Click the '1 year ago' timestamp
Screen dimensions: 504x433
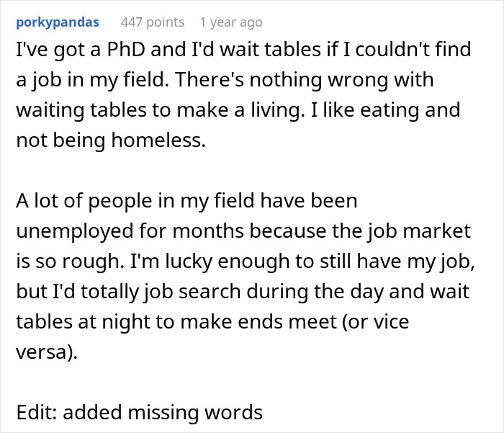(x=231, y=22)
